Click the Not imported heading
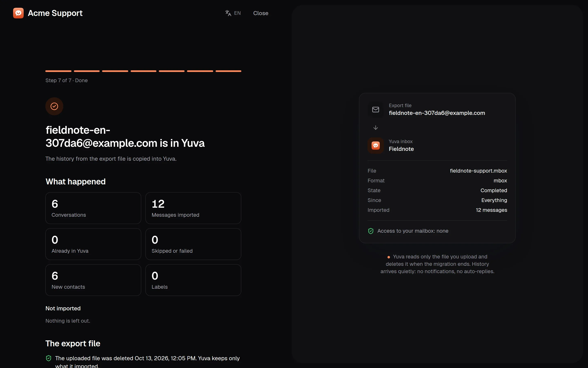588x368 pixels. tap(63, 308)
